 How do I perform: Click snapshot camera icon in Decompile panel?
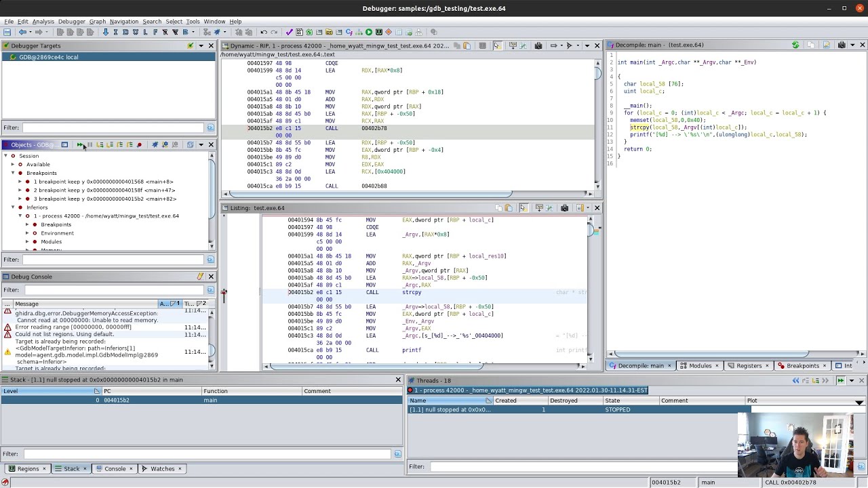pyautogui.click(x=842, y=45)
